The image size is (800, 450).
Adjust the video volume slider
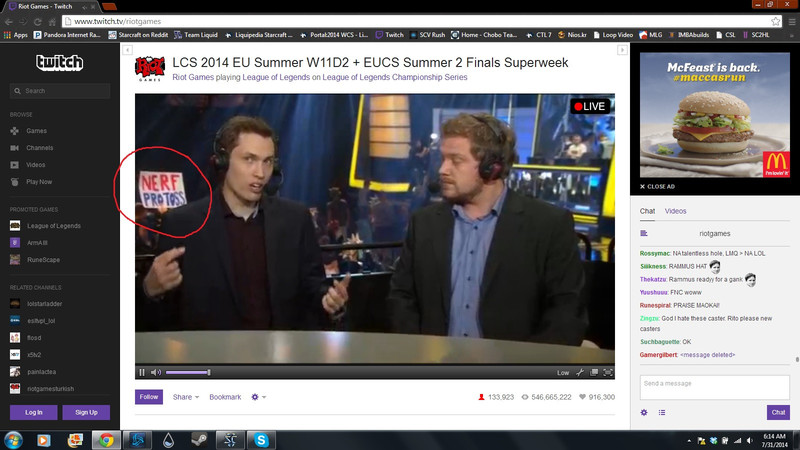(188, 372)
